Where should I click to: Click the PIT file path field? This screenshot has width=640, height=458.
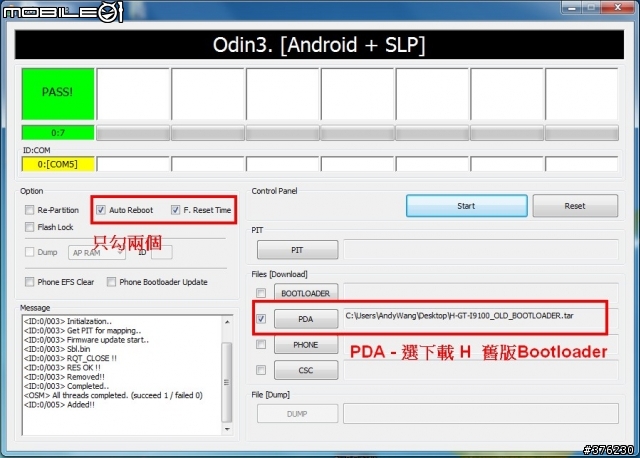pyautogui.click(x=481, y=250)
